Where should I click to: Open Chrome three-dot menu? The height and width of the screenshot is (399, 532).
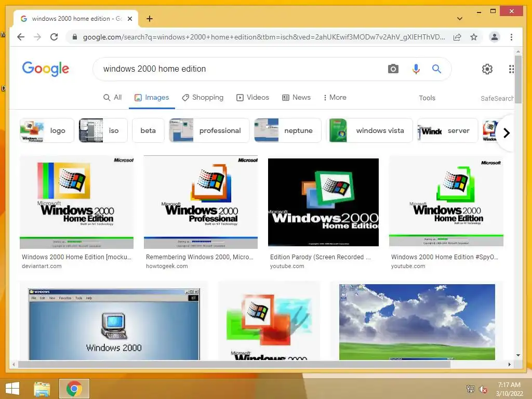(511, 37)
